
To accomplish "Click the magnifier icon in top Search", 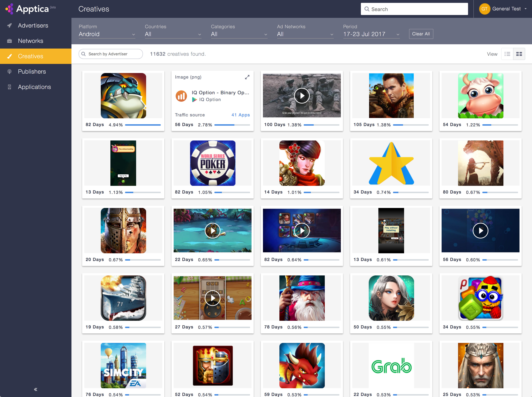I will 367,9.
